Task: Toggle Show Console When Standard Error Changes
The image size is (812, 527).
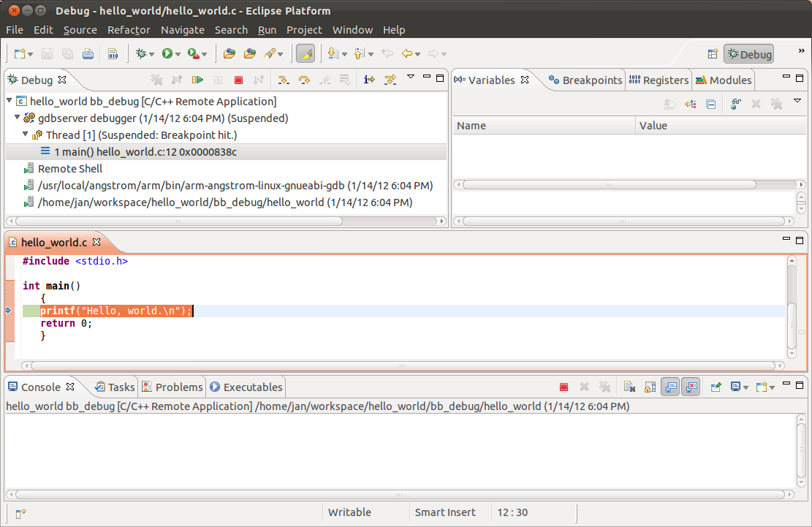Action: (x=691, y=387)
